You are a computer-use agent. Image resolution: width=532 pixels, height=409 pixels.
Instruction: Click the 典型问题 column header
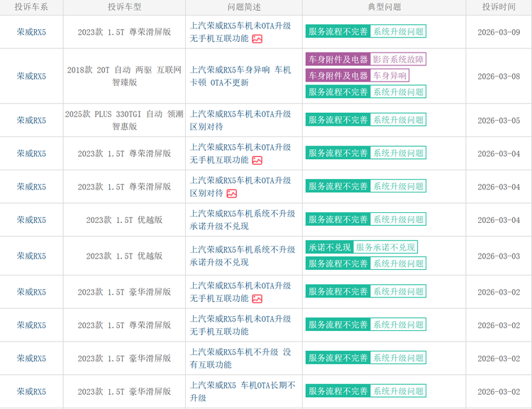coord(384,7)
